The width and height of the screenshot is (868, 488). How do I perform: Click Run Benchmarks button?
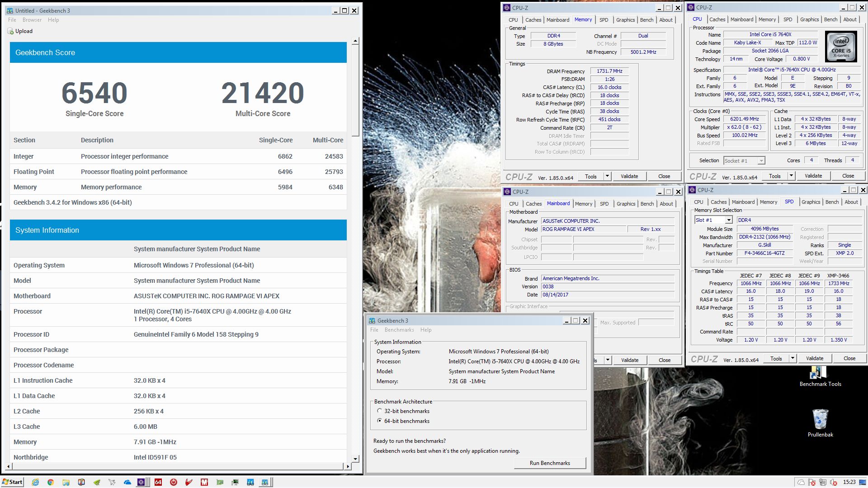point(550,463)
